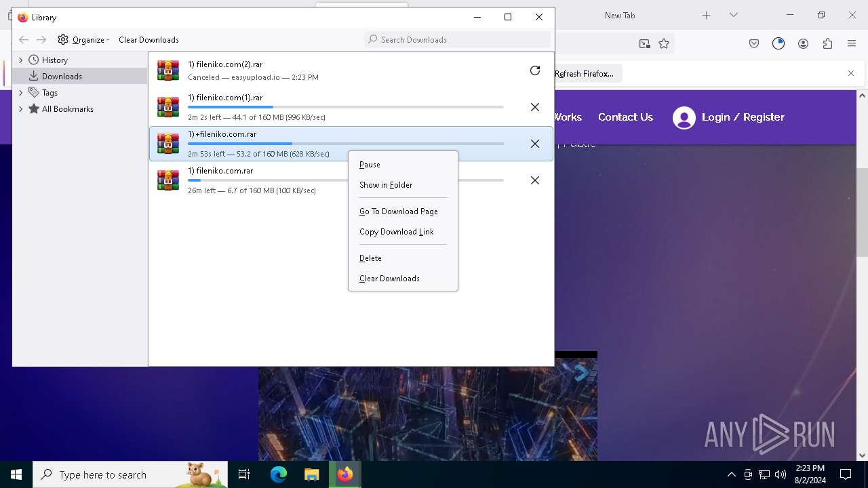The width and height of the screenshot is (868, 488).
Task: Click the Firefox taskbar icon
Action: pyautogui.click(x=345, y=474)
